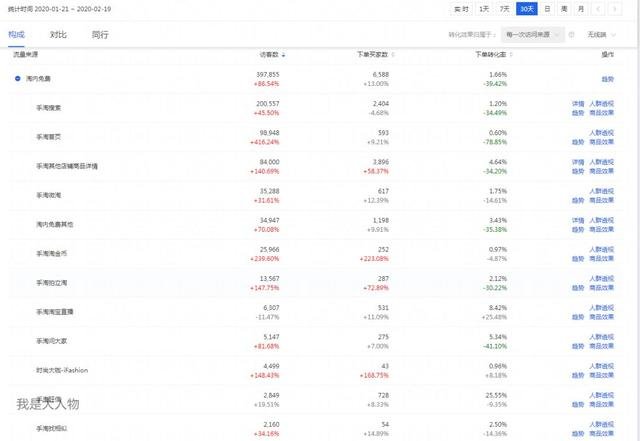The width and height of the screenshot is (640, 441).
Task: Open 人群透视 for the 2,849 visitors row
Action: [x=601, y=395]
